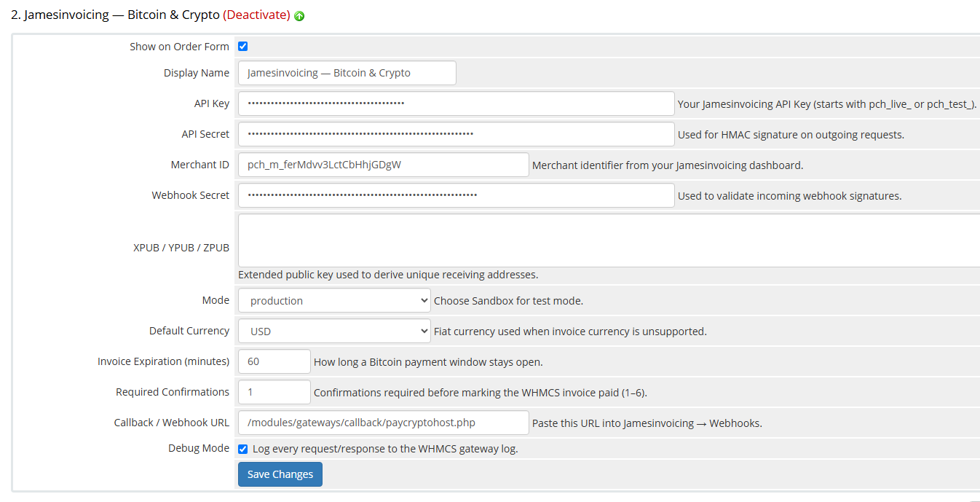Click the Save Changes button
The width and height of the screenshot is (980, 502).
[280, 474]
